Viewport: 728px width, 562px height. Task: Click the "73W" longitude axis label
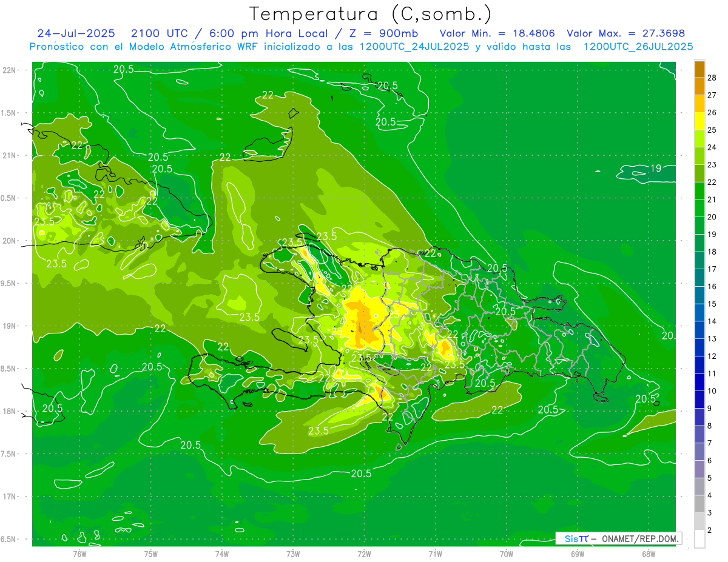(x=293, y=554)
